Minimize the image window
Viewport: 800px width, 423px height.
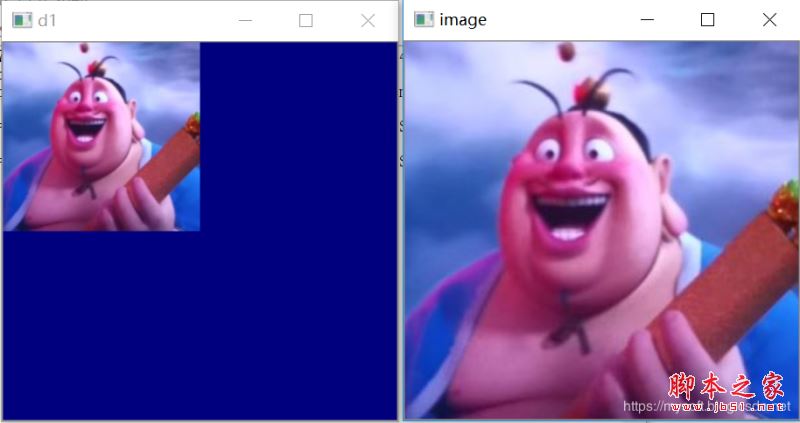[x=647, y=19]
